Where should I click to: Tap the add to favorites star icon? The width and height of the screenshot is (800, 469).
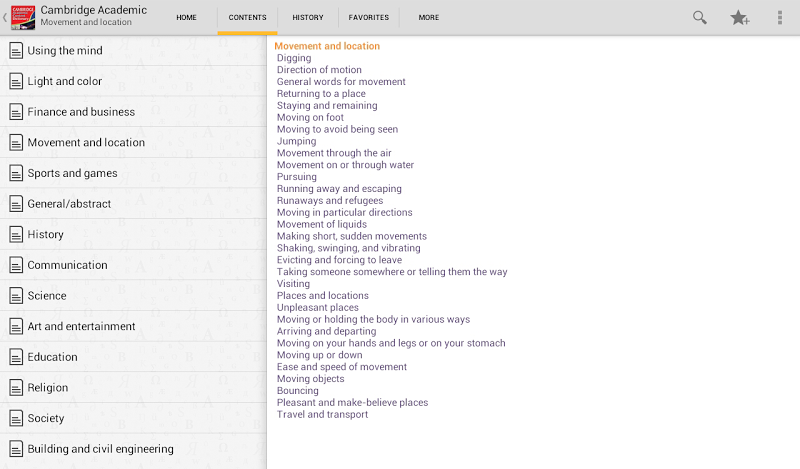click(x=740, y=17)
